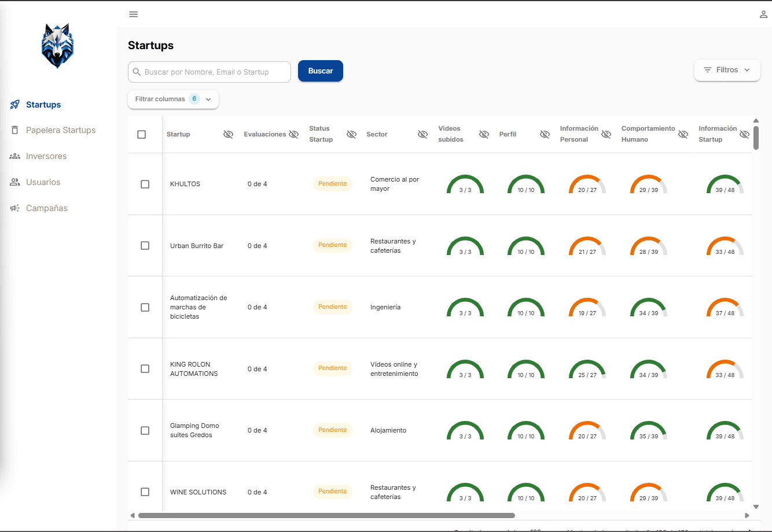Click the rocket icon beside Startups
This screenshot has width=772, height=532.
(x=15, y=105)
